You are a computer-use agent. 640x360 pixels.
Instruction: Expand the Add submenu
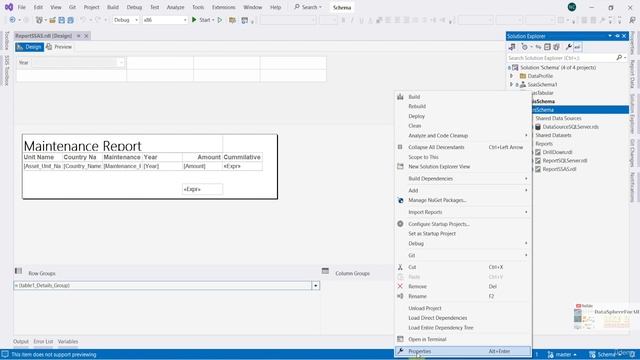coord(462,191)
